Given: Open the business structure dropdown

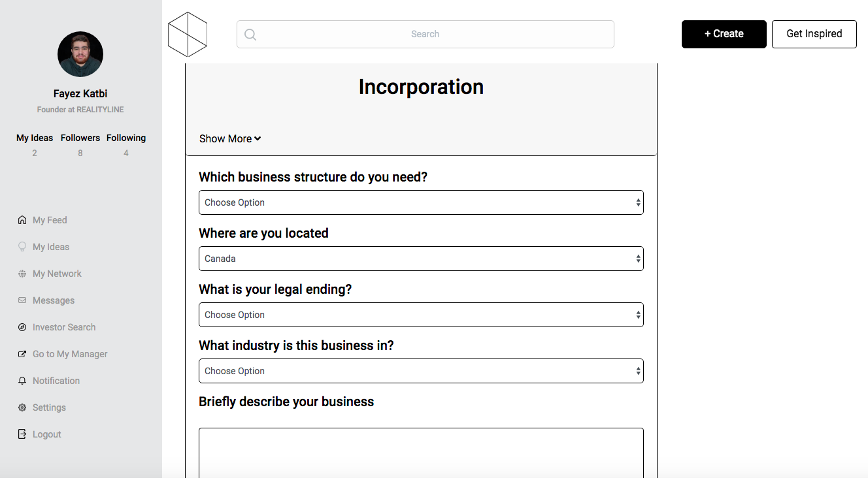Looking at the screenshot, I should (x=421, y=202).
